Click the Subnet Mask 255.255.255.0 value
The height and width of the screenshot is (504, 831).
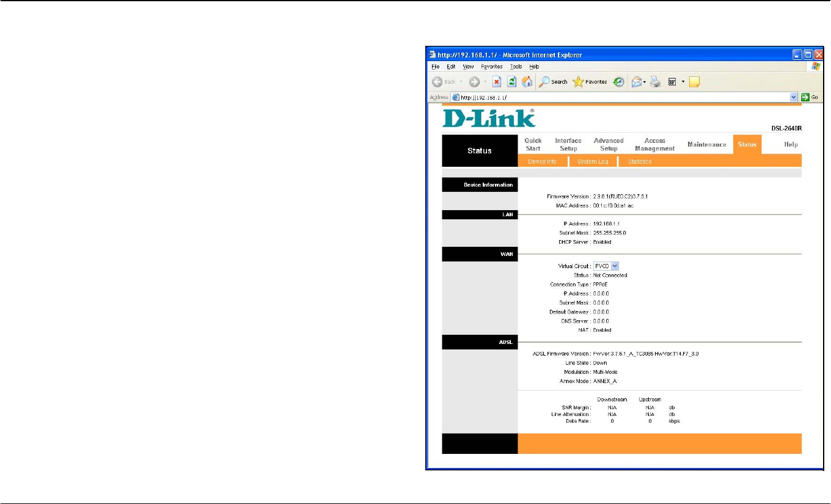(609, 233)
